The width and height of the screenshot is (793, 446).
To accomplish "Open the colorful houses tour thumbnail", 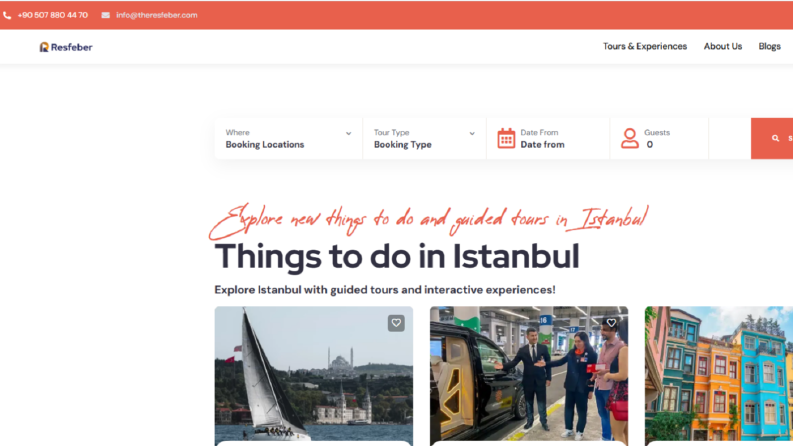I will 719,376.
